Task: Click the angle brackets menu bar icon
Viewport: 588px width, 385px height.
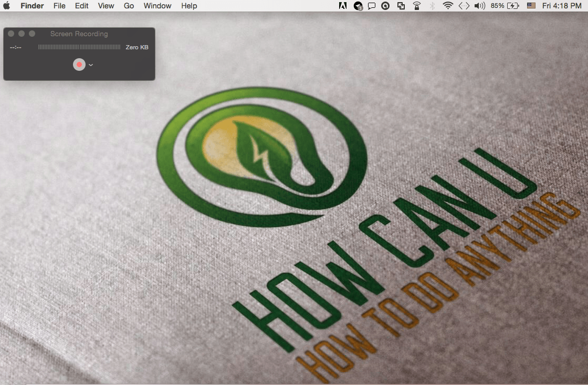Action: pyautogui.click(x=464, y=6)
